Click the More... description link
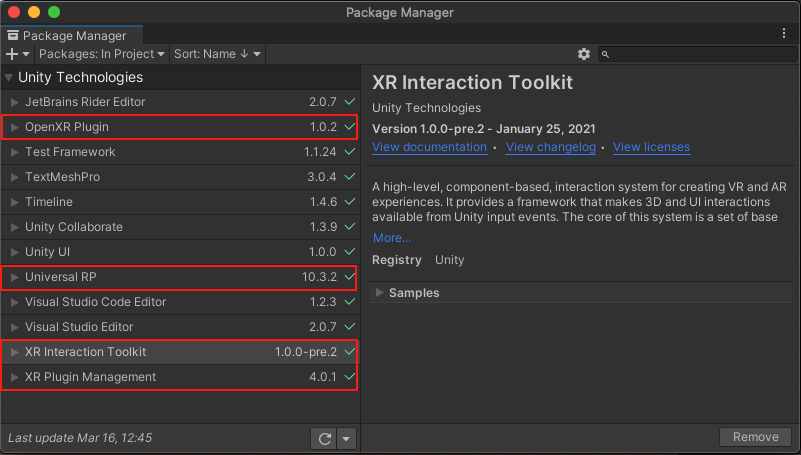 [391, 237]
